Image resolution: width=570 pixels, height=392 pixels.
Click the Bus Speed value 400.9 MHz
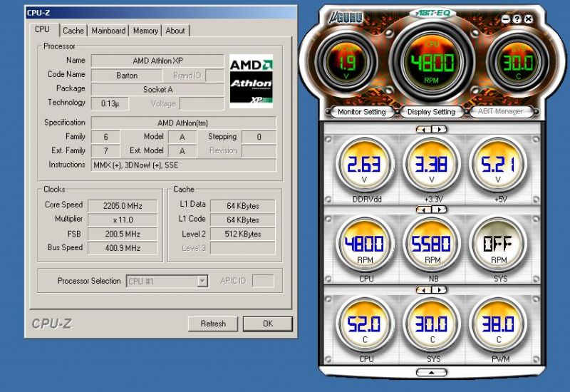(123, 248)
